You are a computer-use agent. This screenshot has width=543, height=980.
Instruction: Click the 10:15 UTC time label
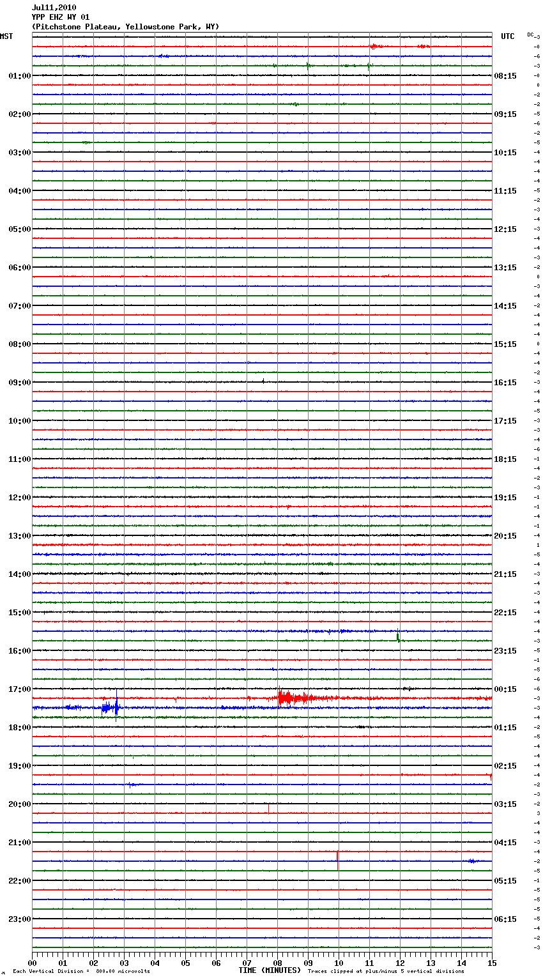tap(505, 153)
